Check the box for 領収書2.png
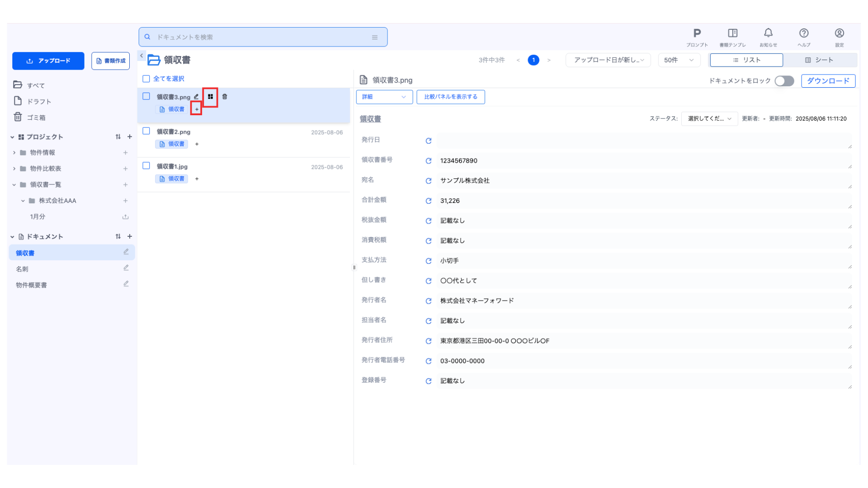 pos(146,131)
